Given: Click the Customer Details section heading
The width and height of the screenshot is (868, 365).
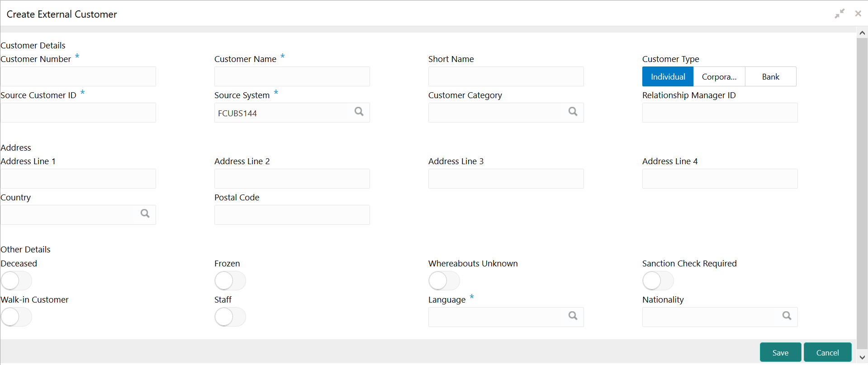Looking at the screenshot, I should click(x=33, y=45).
